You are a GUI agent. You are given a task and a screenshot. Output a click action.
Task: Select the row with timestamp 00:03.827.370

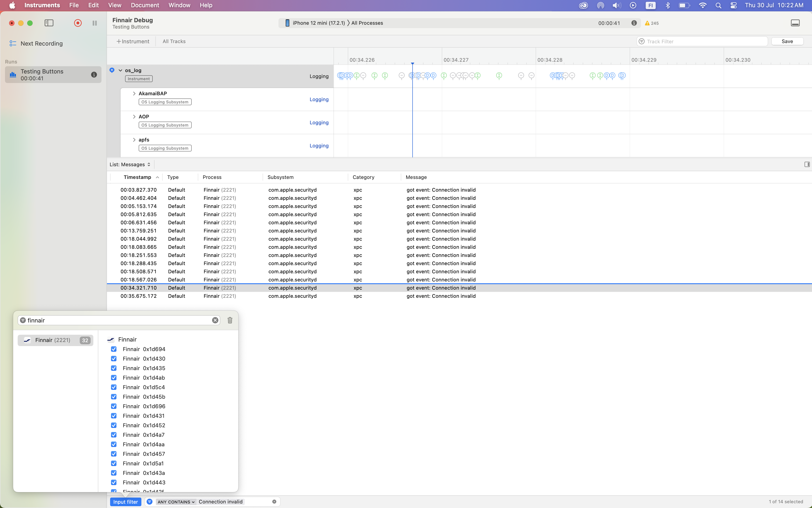[x=459, y=190]
